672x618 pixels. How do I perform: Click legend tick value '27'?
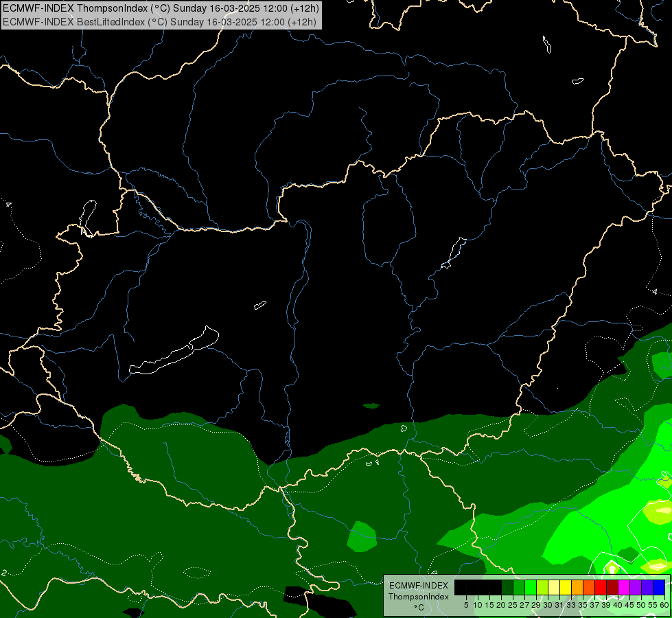tap(524, 605)
